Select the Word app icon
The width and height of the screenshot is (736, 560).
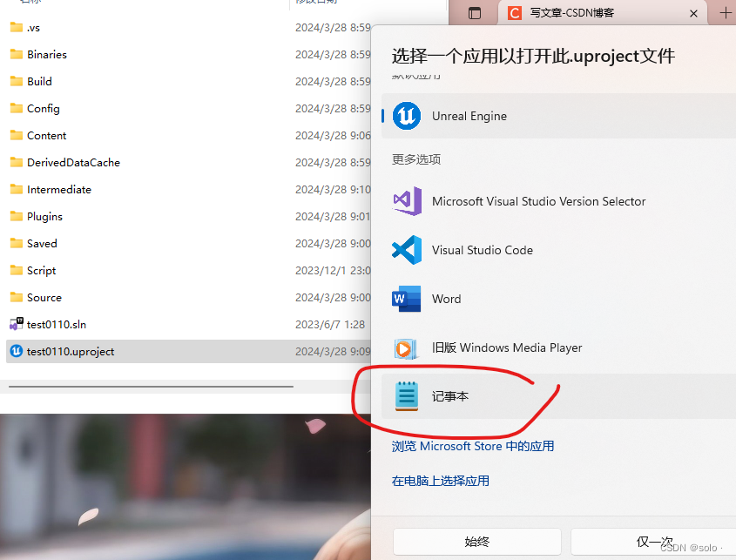(407, 299)
